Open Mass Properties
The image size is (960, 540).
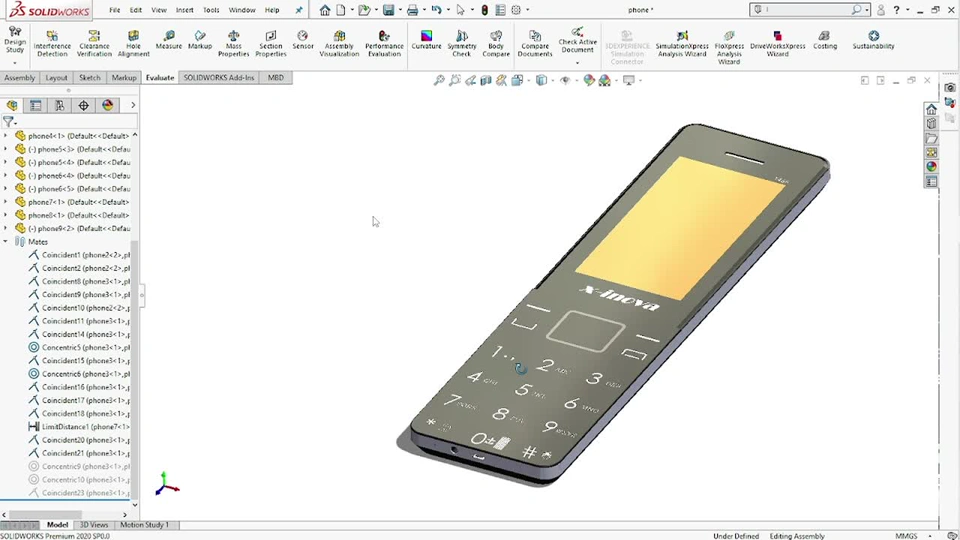click(233, 43)
